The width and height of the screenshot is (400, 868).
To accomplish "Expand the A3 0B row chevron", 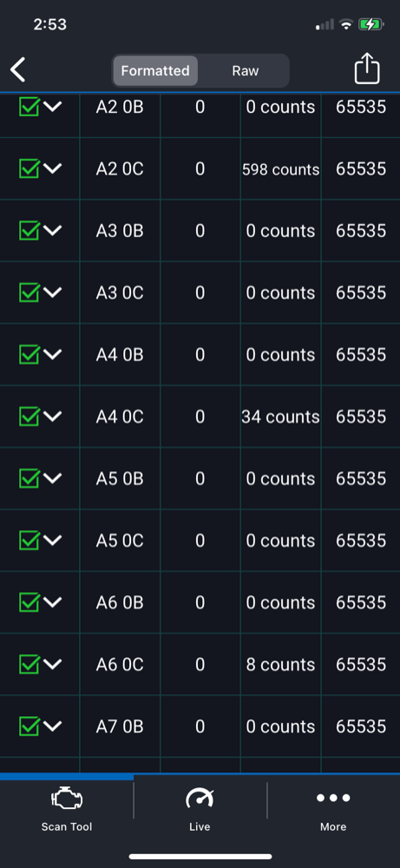I will pyautogui.click(x=53, y=230).
